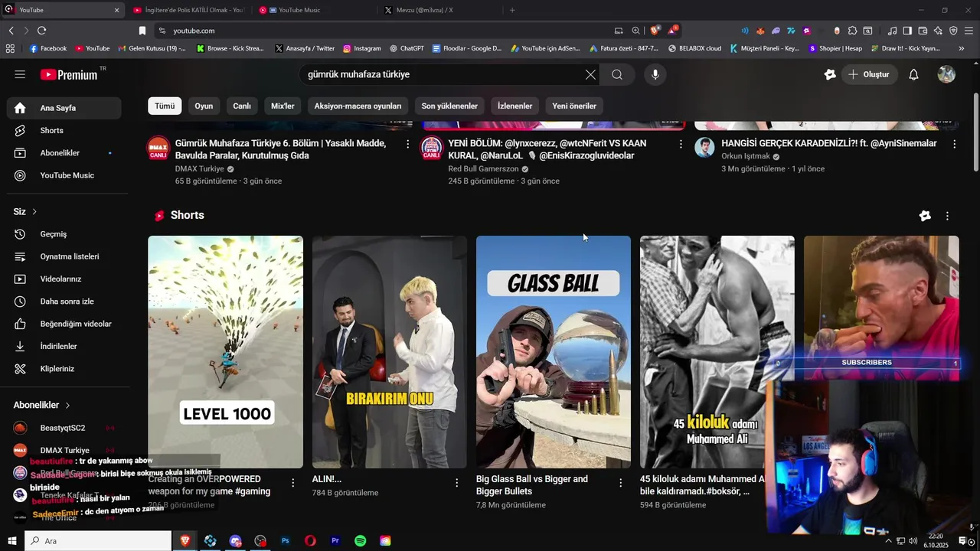The width and height of the screenshot is (980, 551).
Task: Open YouTube notifications bell
Action: point(913,74)
